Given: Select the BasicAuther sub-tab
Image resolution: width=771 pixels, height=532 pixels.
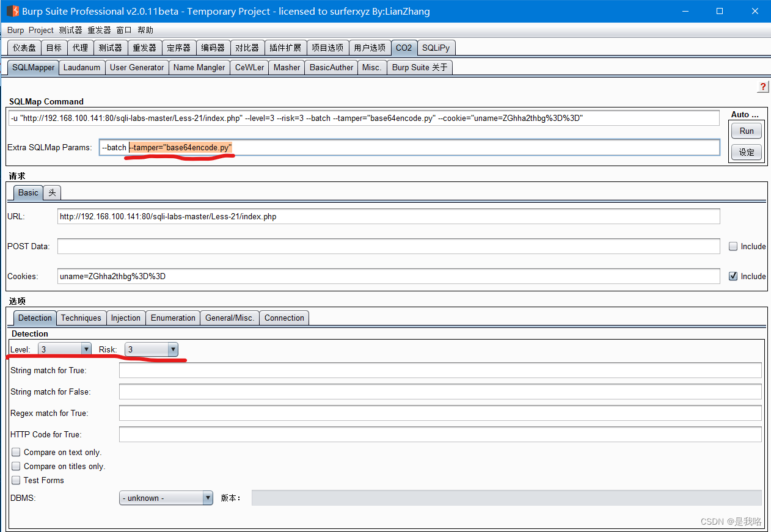Looking at the screenshot, I should pyautogui.click(x=331, y=67).
